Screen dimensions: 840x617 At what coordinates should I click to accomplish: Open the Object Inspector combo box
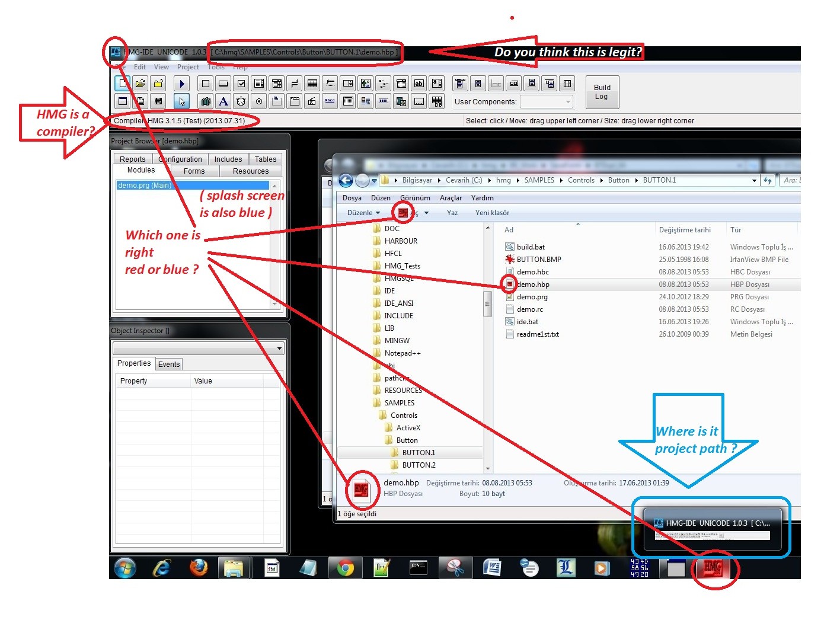(199, 348)
